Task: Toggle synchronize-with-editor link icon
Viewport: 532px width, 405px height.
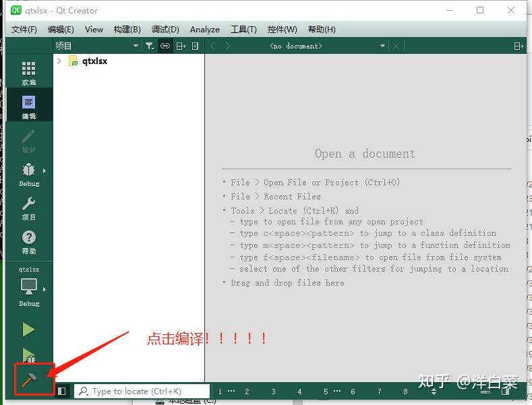Action: click(x=165, y=46)
